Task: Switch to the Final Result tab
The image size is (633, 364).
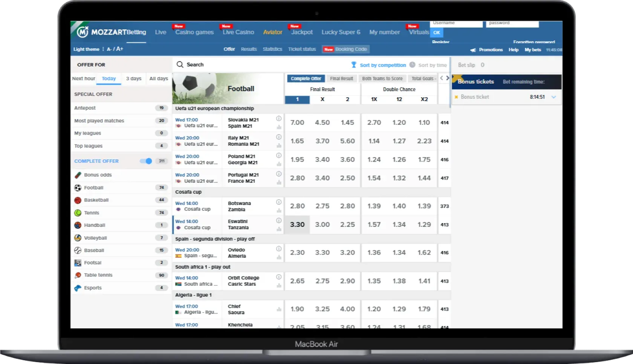Action: pyautogui.click(x=342, y=78)
